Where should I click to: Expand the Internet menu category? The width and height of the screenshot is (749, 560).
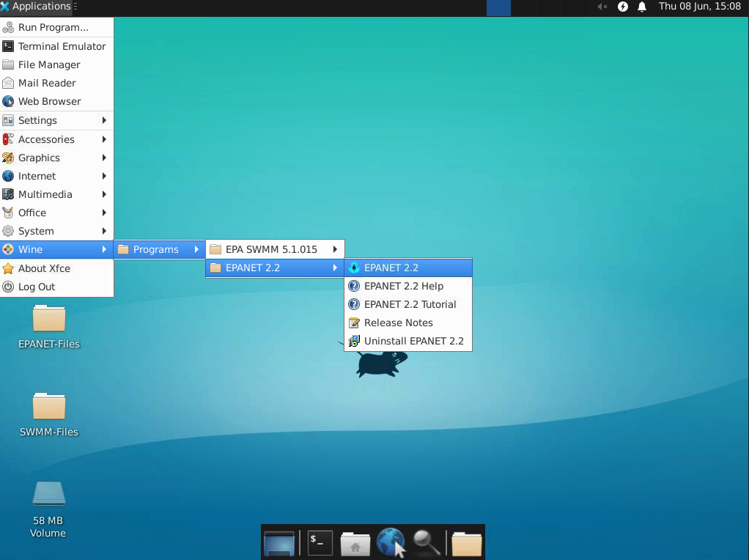[56, 176]
